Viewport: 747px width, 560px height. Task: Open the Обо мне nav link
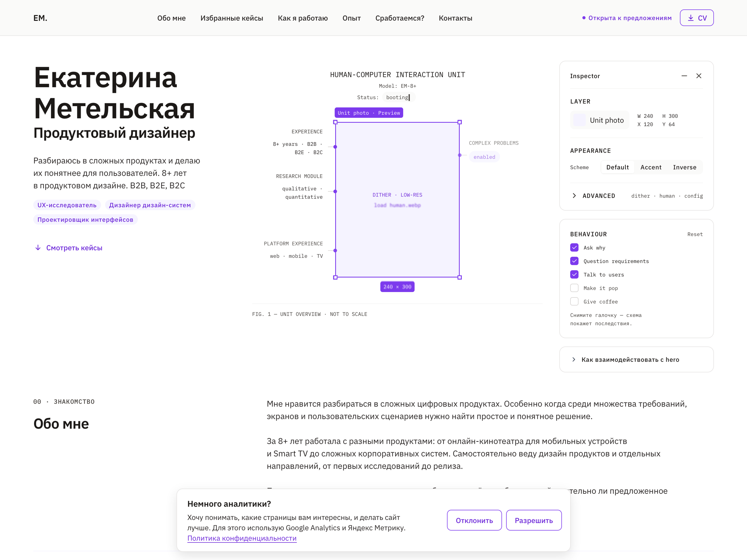[172, 18]
